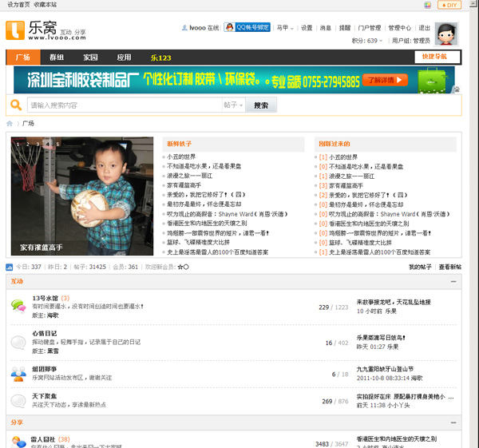479x448 pixels.
Task: Switch to the 广场 tab
Action: click(x=23, y=57)
